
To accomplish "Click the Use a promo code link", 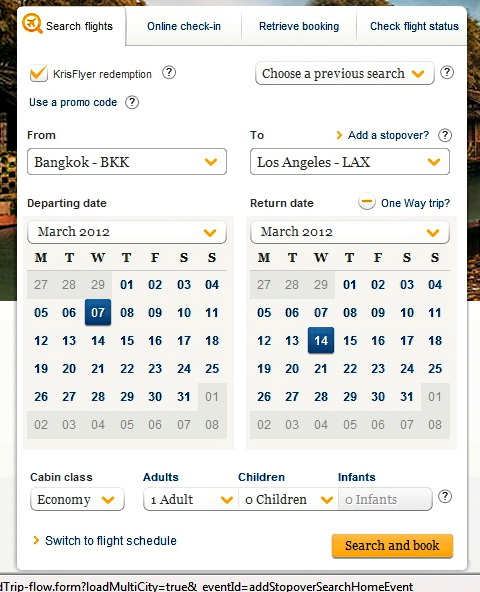I will [x=73, y=102].
